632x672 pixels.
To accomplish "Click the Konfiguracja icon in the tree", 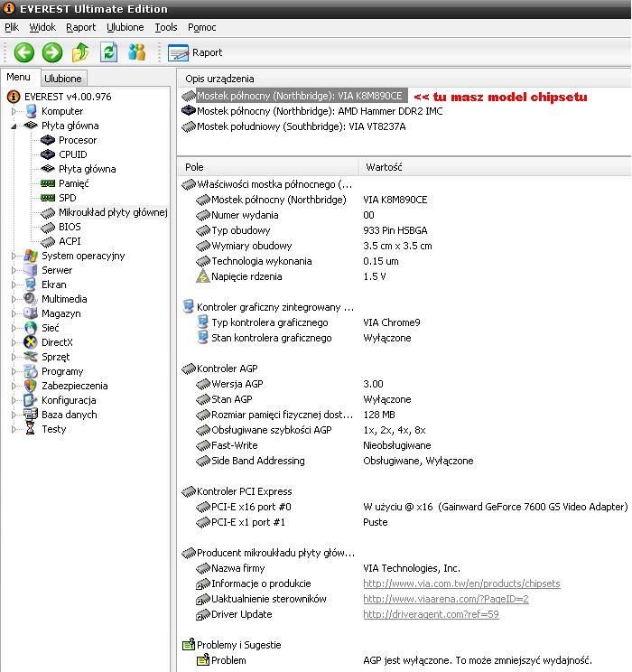I will (31, 400).
